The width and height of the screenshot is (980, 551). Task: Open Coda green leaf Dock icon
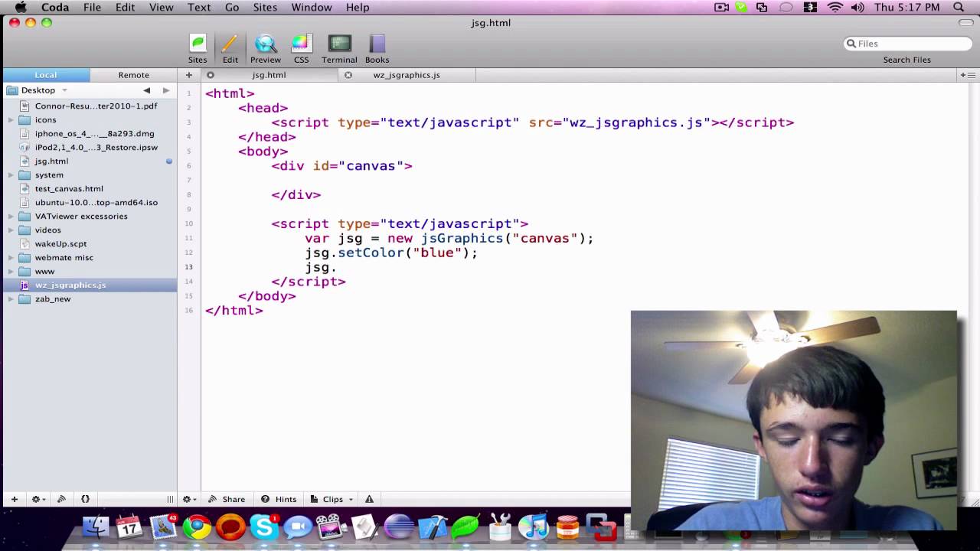[x=466, y=527]
